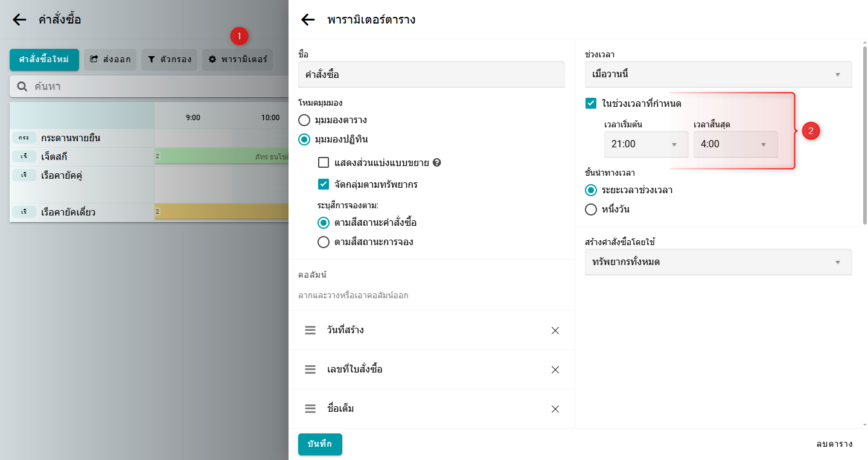
Task: Select มุมมองตาราง view mode
Action: 305,120
